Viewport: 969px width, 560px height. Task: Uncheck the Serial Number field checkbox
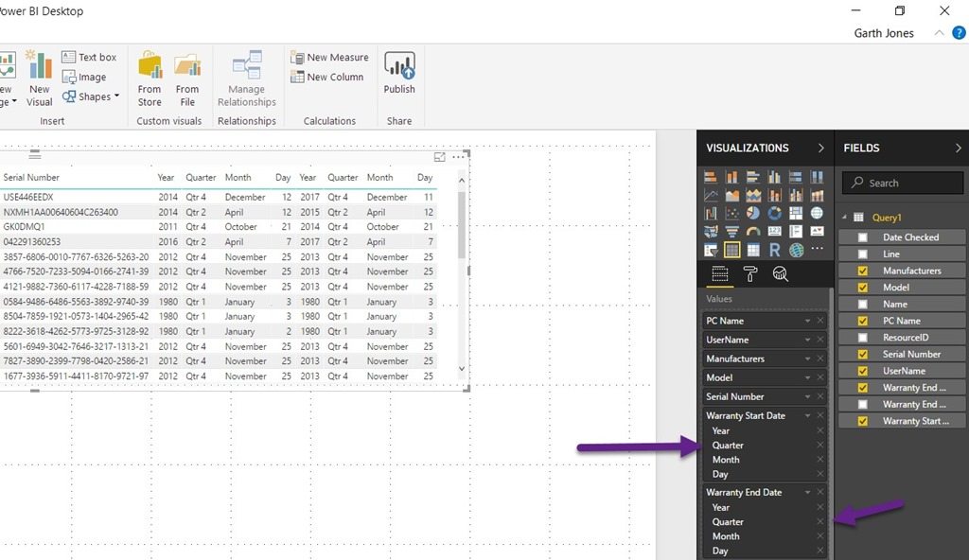coord(863,354)
